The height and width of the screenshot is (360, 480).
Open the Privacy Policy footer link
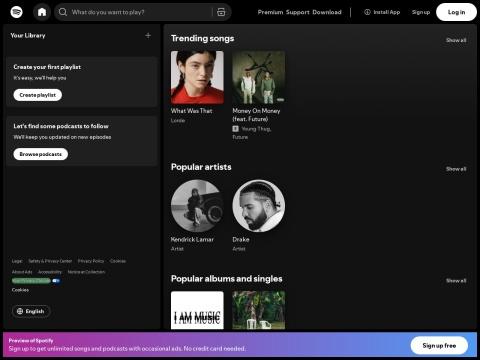point(91,261)
